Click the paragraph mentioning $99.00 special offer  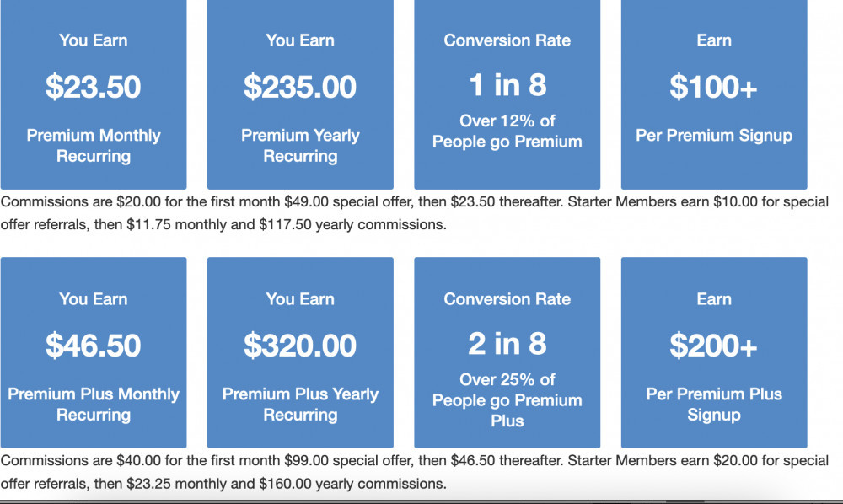[415, 473]
